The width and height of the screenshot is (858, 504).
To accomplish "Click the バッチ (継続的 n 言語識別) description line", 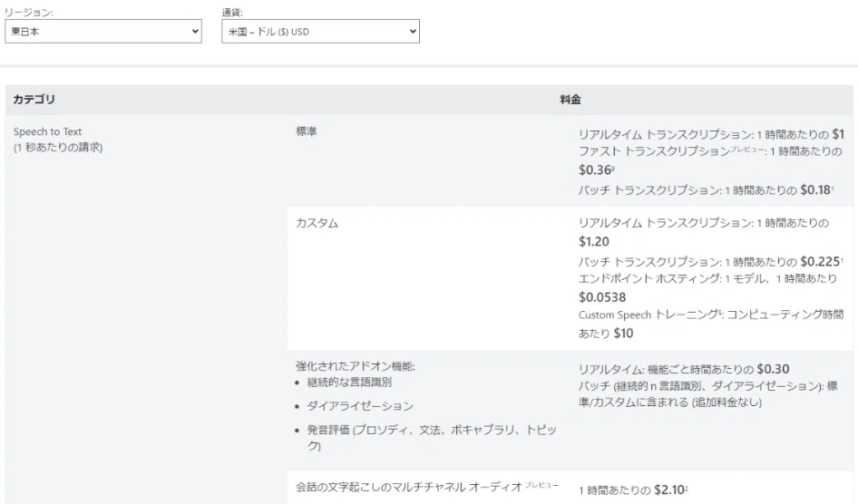I will tap(708, 394).
